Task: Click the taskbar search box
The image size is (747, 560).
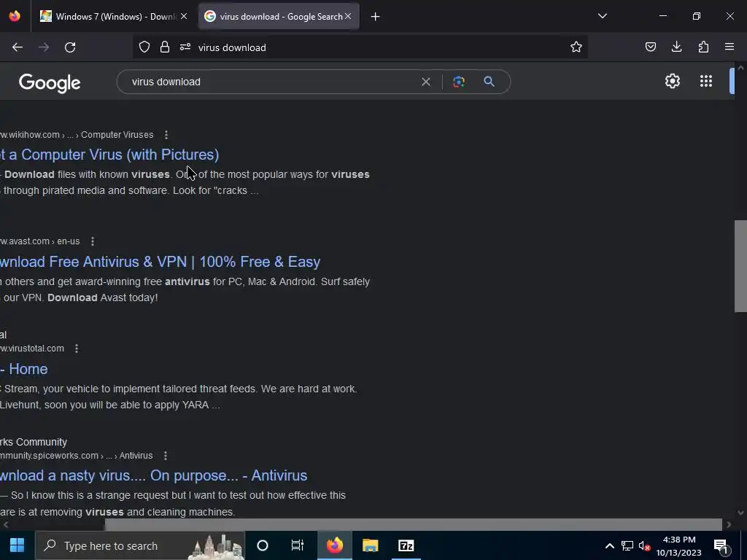Action: (x=140, y=545)
